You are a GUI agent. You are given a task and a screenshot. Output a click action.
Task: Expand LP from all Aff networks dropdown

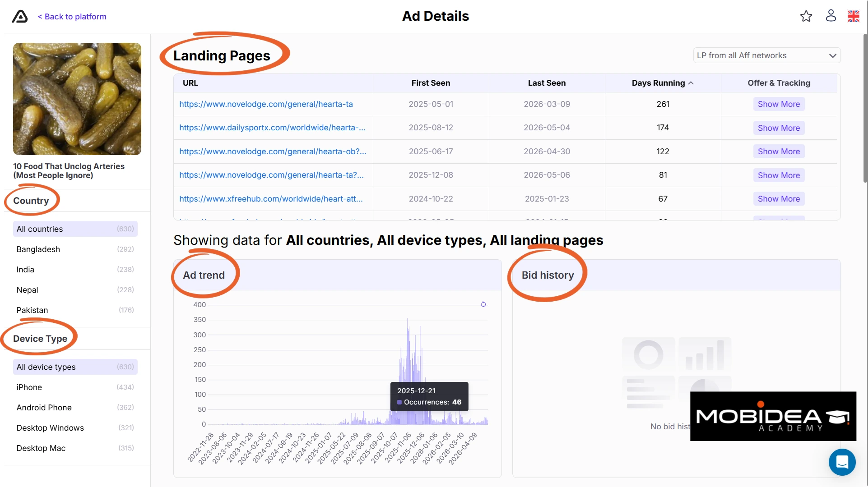point(766,55)
